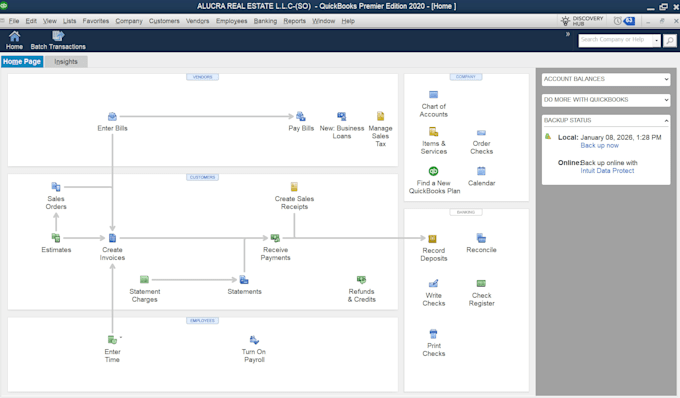Click the Customers section label
Screen dimensions: 680x398
pos(203,177)
